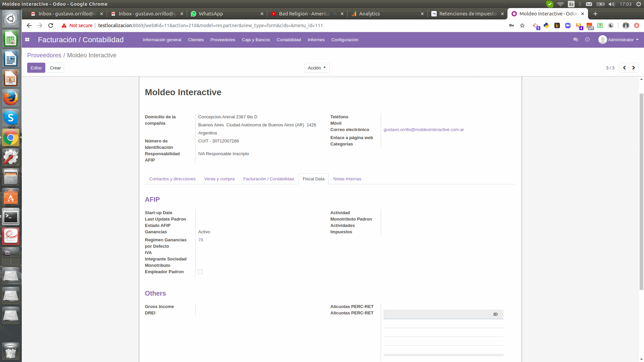Open Información general menu
This screenshot has height=362, width=644.
[162, 40]
